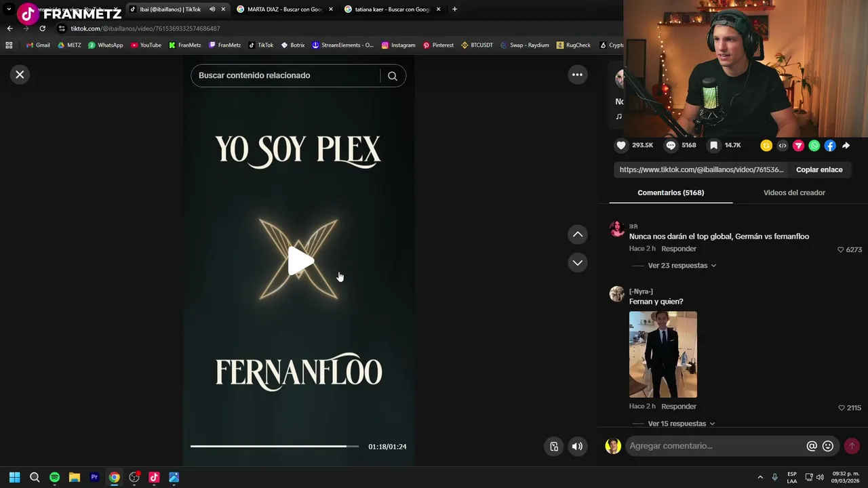Save video with bookmark icon

[713, 145]
